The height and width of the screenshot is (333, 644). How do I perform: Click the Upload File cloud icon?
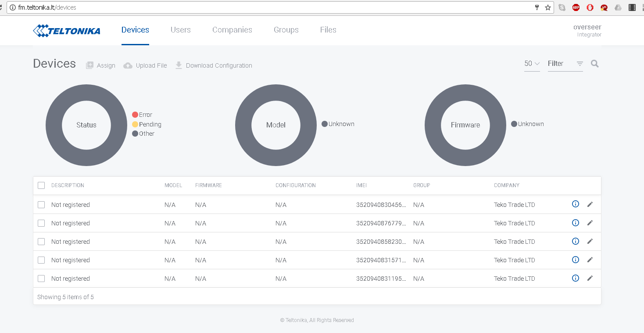point(128,65)
